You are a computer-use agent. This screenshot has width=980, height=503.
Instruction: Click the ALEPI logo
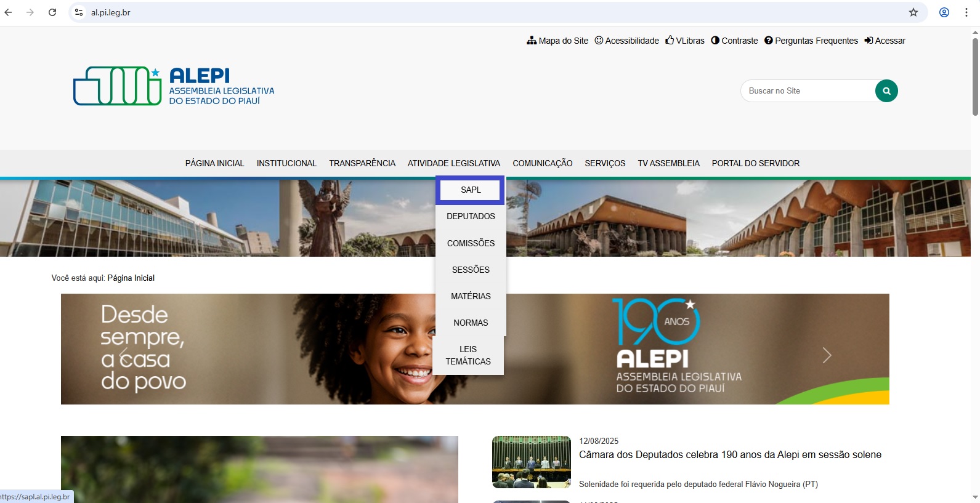174,86
